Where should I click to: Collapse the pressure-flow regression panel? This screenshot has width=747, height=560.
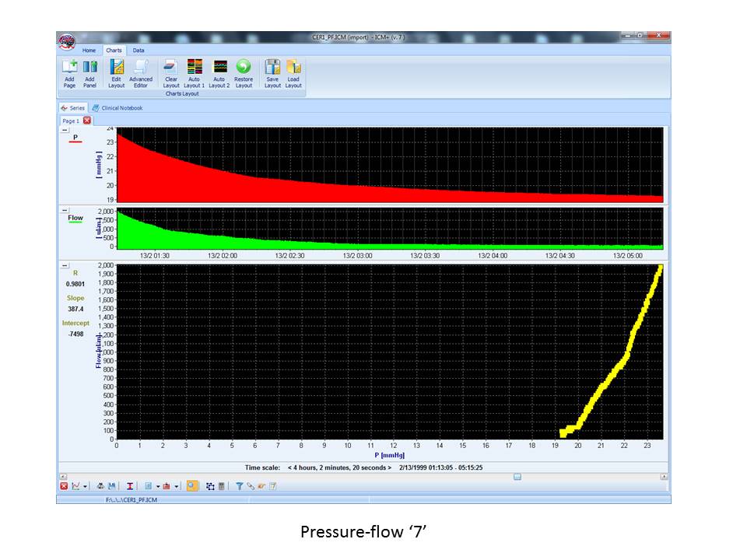point(65,266)
